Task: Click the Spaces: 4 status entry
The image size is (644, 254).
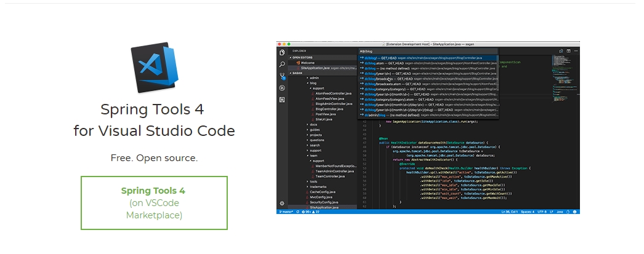Action: [x=528, y=212]
